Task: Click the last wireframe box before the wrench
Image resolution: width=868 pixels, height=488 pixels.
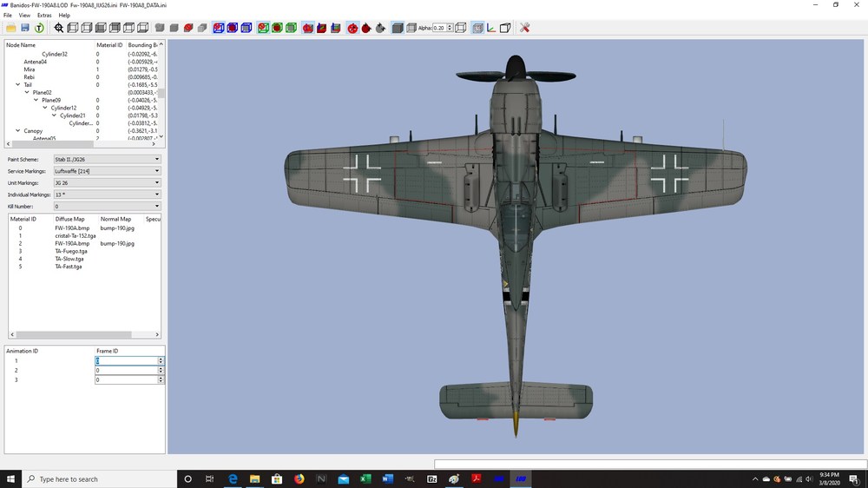Action: pyautogui.click(x=505, y=28)
